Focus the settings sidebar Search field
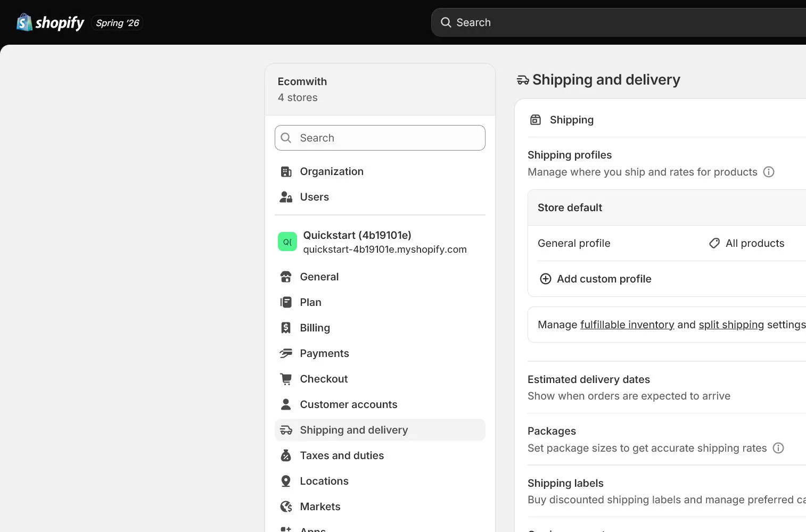The width and height of the screenshot is (806, 532). pos(380,138)
